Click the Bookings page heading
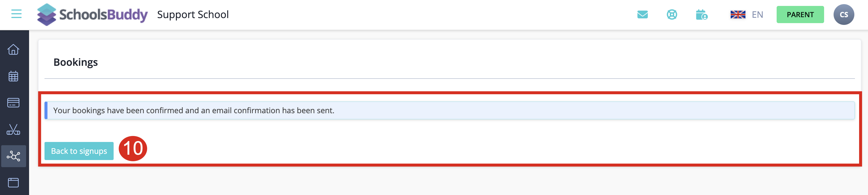Image resolution: width=868 pixels, height=195 pixels. [x=75, y=62]
